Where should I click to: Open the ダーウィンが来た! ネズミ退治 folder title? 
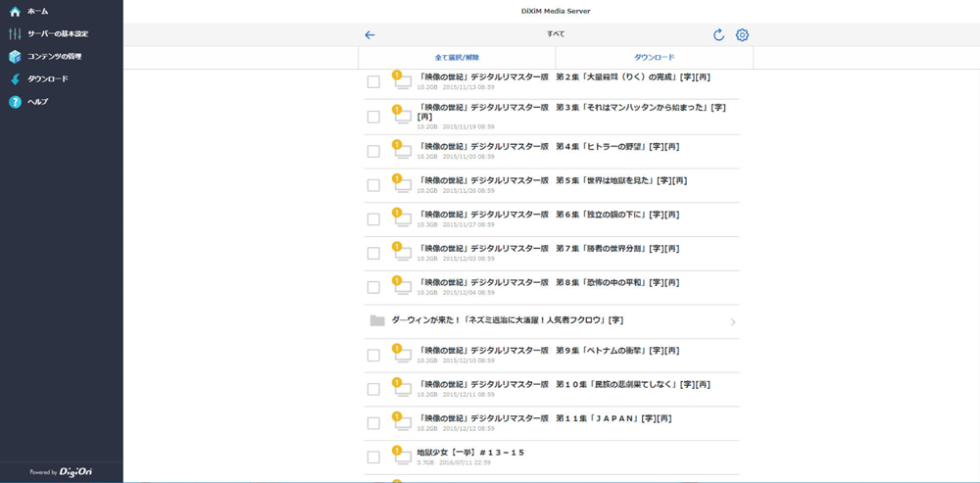[508, 320]
